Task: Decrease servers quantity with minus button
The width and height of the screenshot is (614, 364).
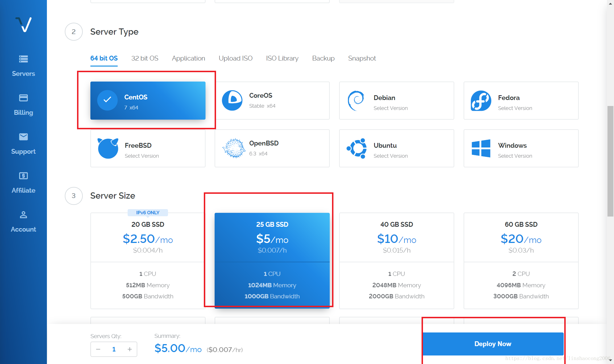Action: point(98,349)
